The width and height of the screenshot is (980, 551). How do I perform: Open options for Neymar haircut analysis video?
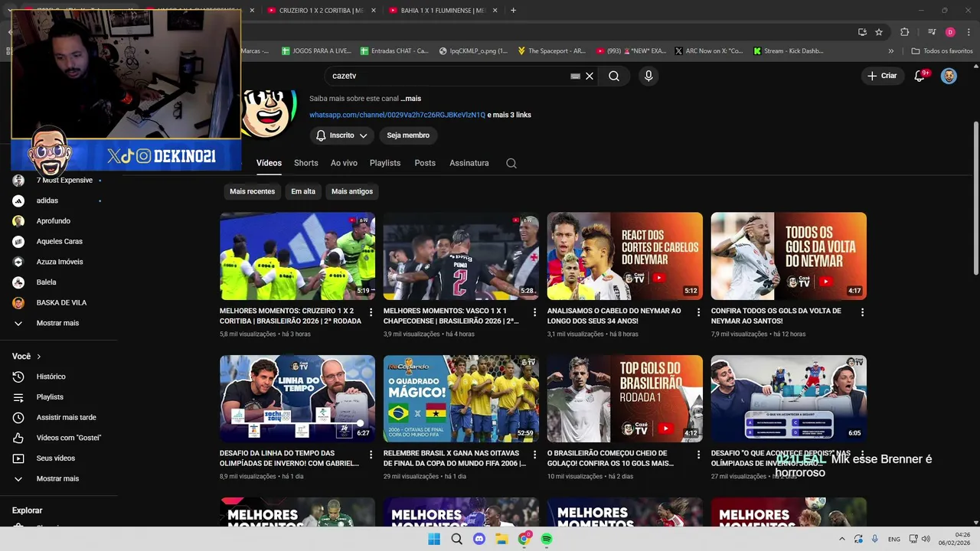click(x=698, y=312)
